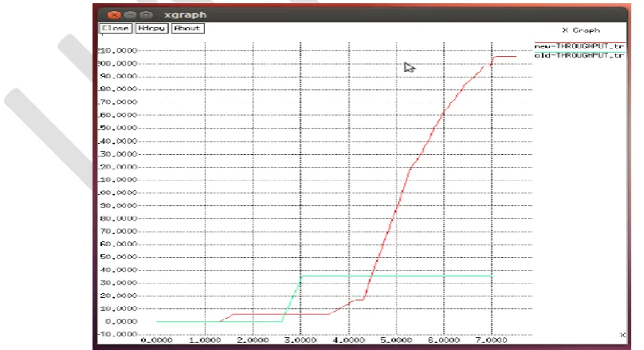Minimize the xgraph window
Image resolution: width=644 pixels, height=350 pixels.
tap(130, 15)
